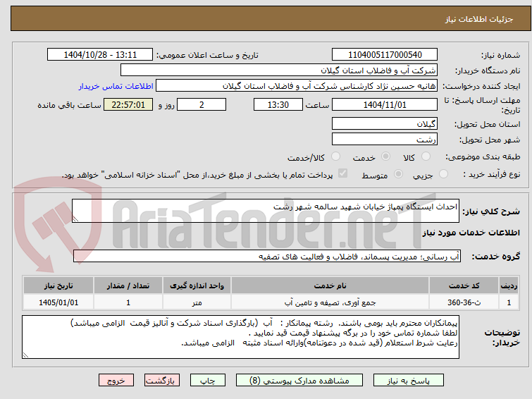The image size is (532, 399).
Task: Click need date cell 1405/01/01
Action: 58,302
